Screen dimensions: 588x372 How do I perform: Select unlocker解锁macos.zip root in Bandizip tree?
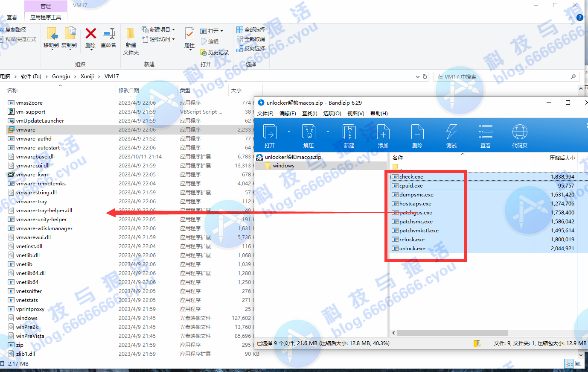tap(293, 157)
